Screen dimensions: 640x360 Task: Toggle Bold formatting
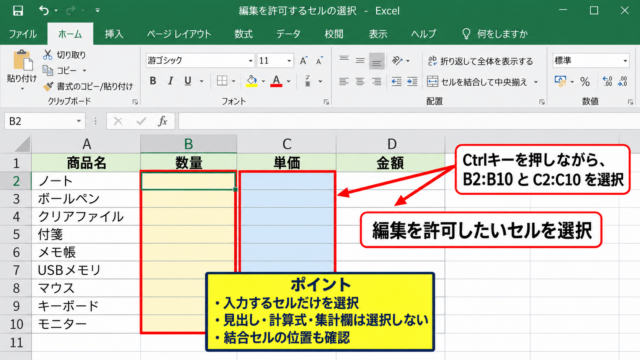tap(153, 81)
